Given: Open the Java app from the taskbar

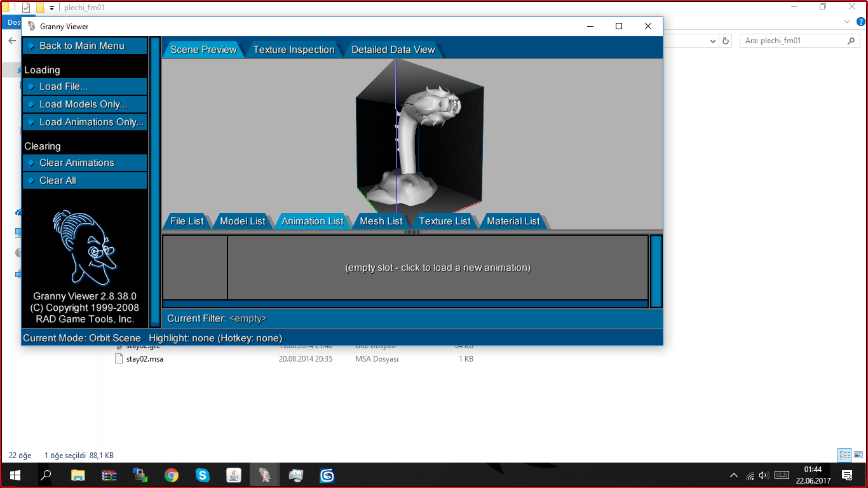Looking at the screenshot, I should coord(234,475).
